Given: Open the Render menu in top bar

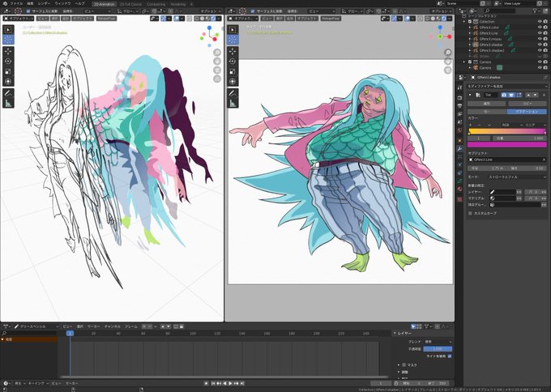Looking at the screenshot, I should click(x=44, y=3).
